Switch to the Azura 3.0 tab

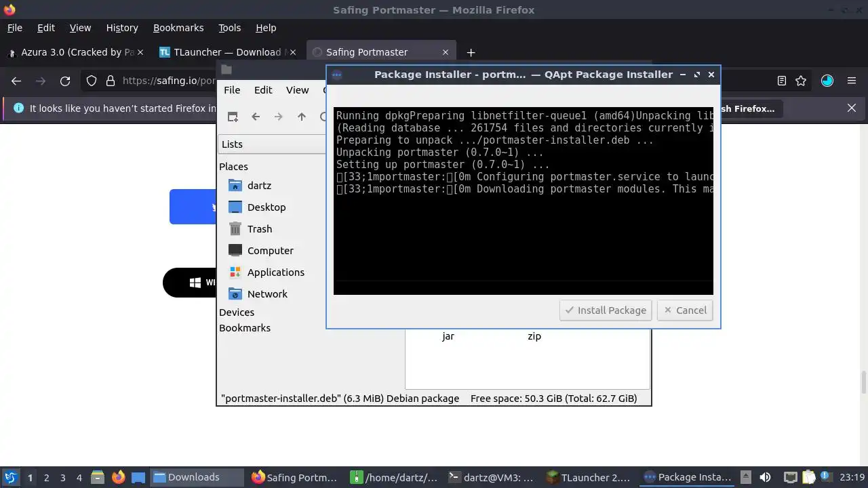(x=75, y=52)
